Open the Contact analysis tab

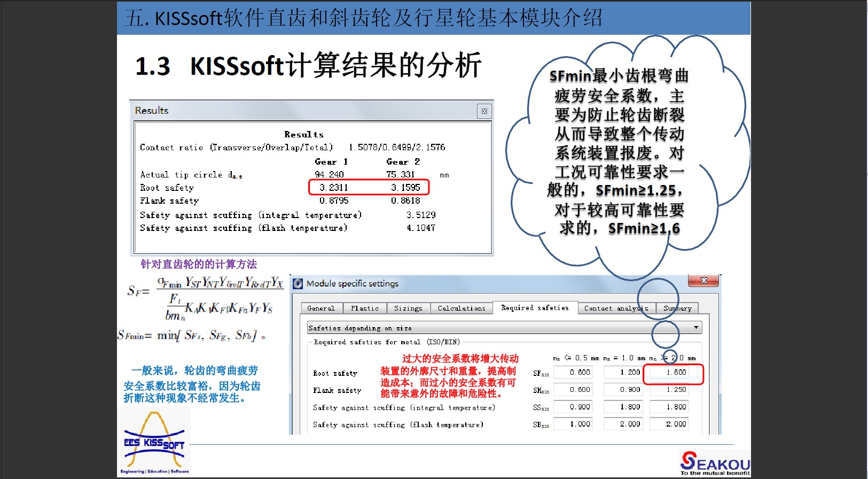tap(616, 308)
